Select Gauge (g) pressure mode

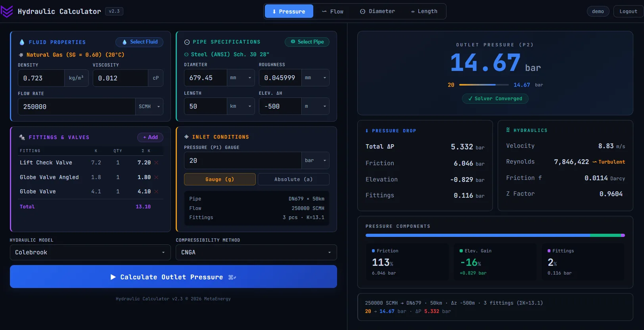pos(220,179)
